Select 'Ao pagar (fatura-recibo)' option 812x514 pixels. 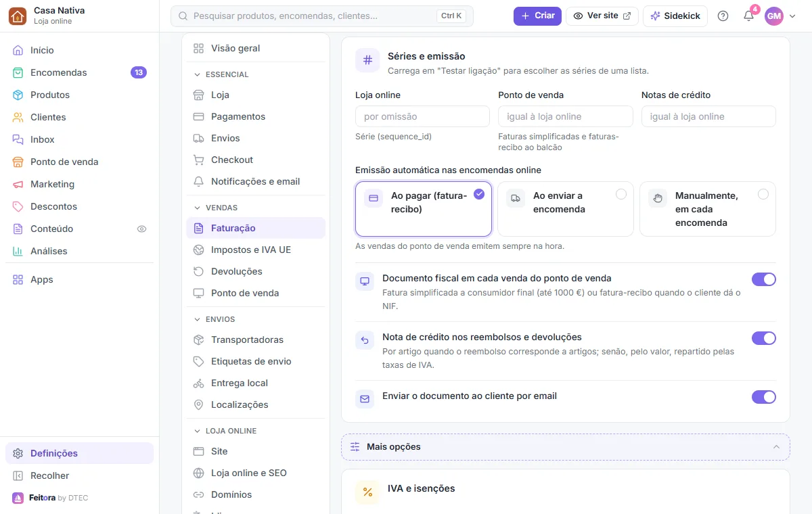[x=423, y=209]
